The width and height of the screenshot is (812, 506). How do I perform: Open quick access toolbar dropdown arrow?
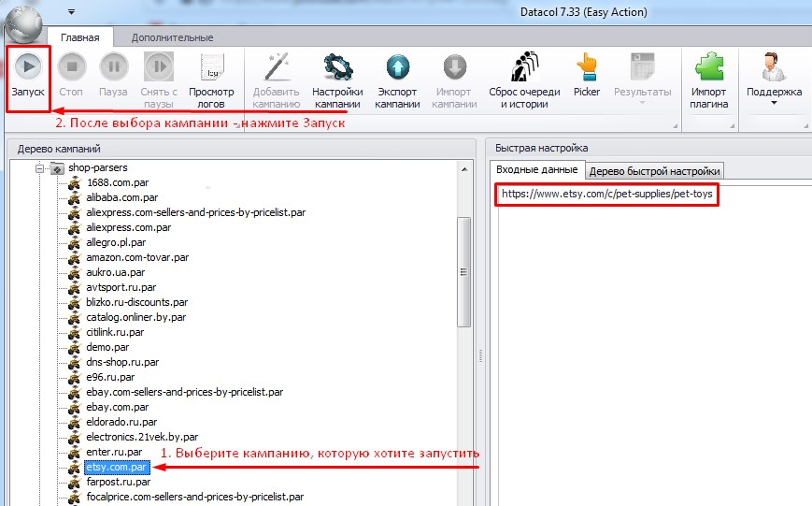pyautogui.click(x=71, y=11)
